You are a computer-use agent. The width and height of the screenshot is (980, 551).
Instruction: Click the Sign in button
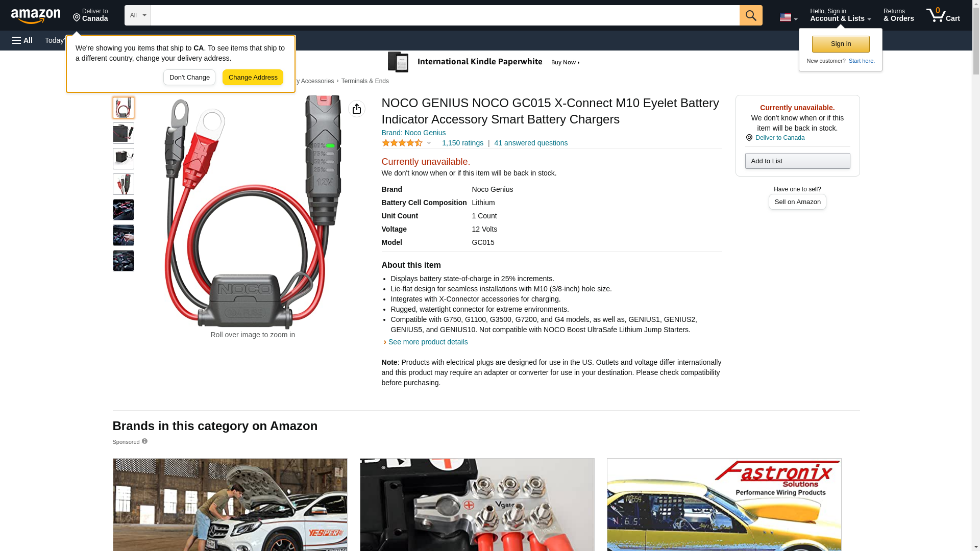point(840,44)
